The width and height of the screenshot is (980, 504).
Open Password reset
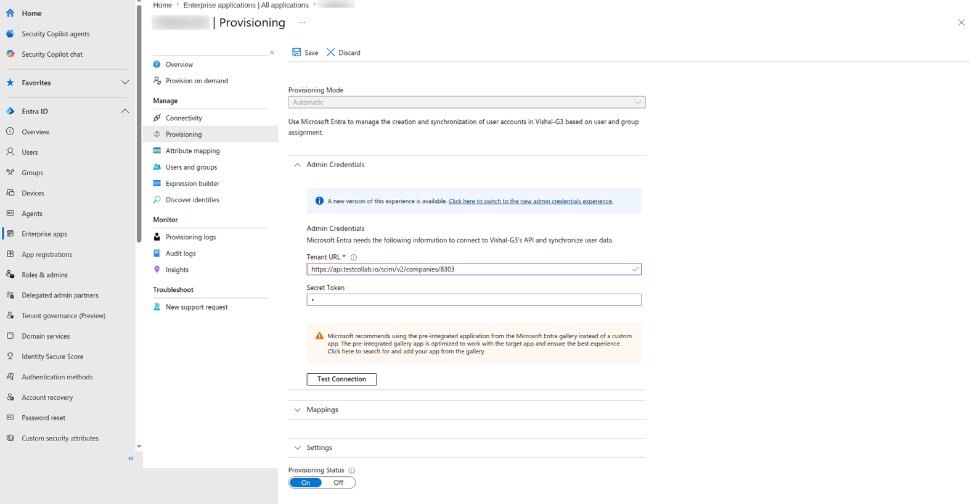point(43,418)
